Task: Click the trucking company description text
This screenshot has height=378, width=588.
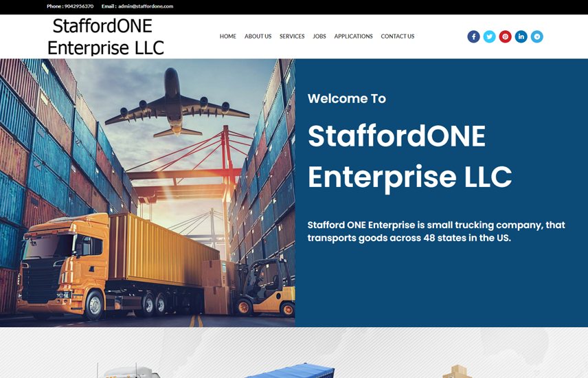Action: pyautogui.click(x=436, y=231)
